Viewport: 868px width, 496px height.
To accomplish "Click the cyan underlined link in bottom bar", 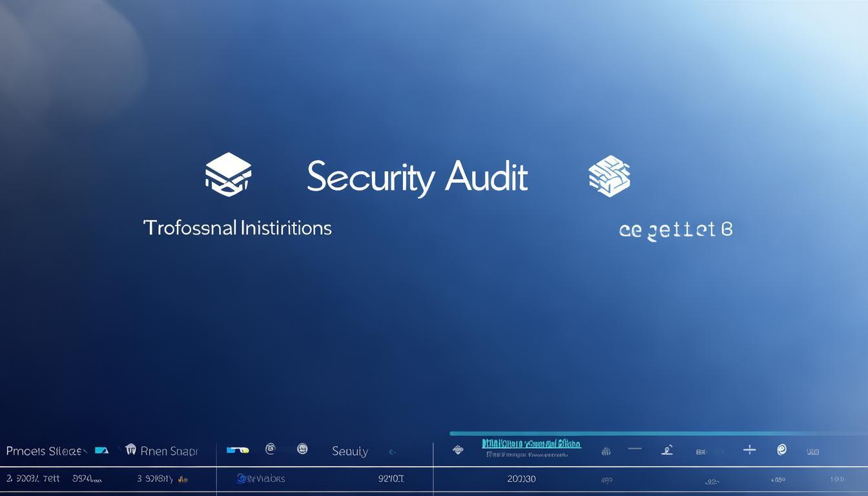I will [531, 444].
